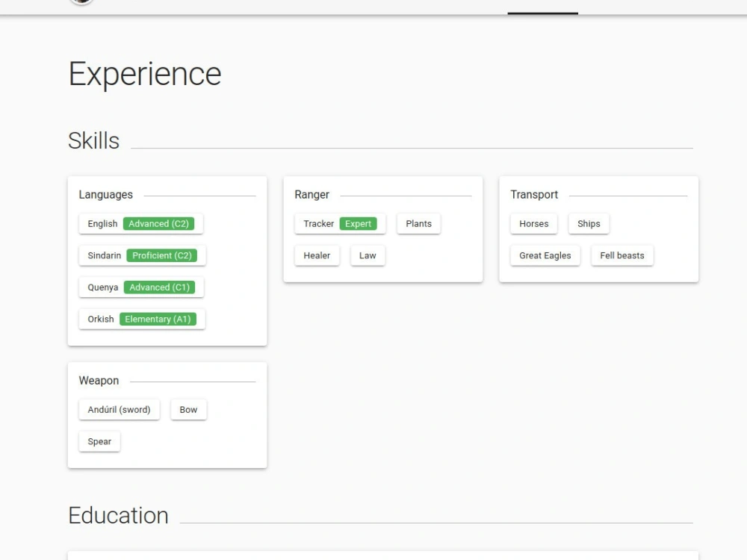
Task: Click the Healer skill chip
Action: pos(317,255)
